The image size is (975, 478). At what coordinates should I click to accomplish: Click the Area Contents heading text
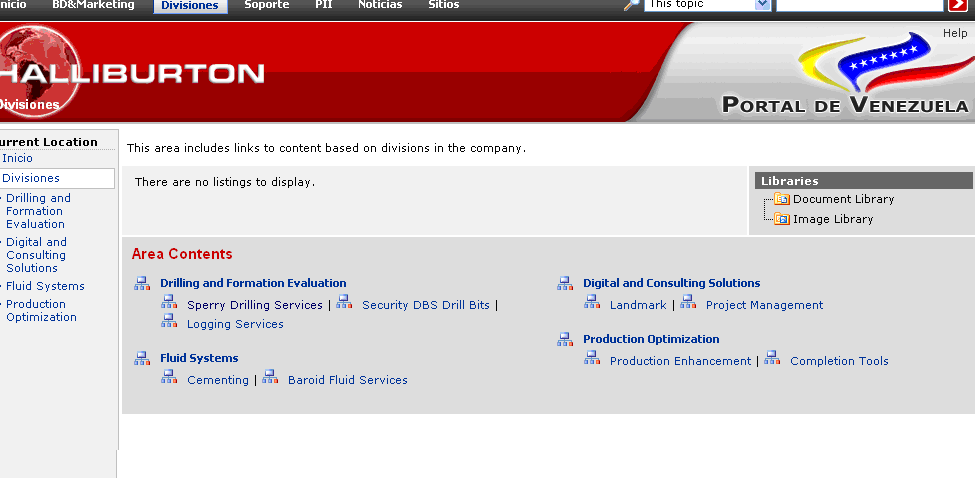click(182, 254)
